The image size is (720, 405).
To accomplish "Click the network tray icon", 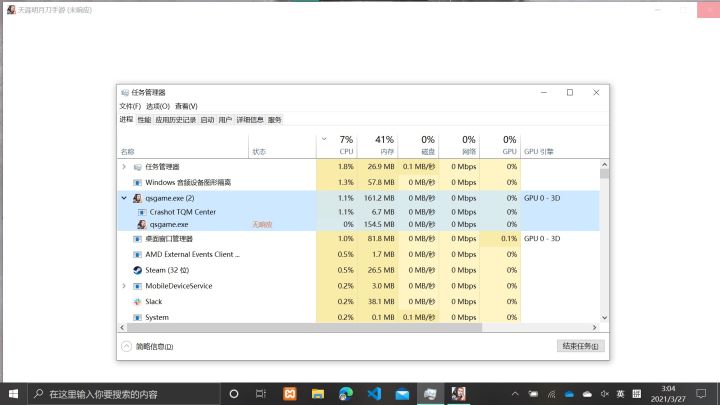I will coord(551,394).
